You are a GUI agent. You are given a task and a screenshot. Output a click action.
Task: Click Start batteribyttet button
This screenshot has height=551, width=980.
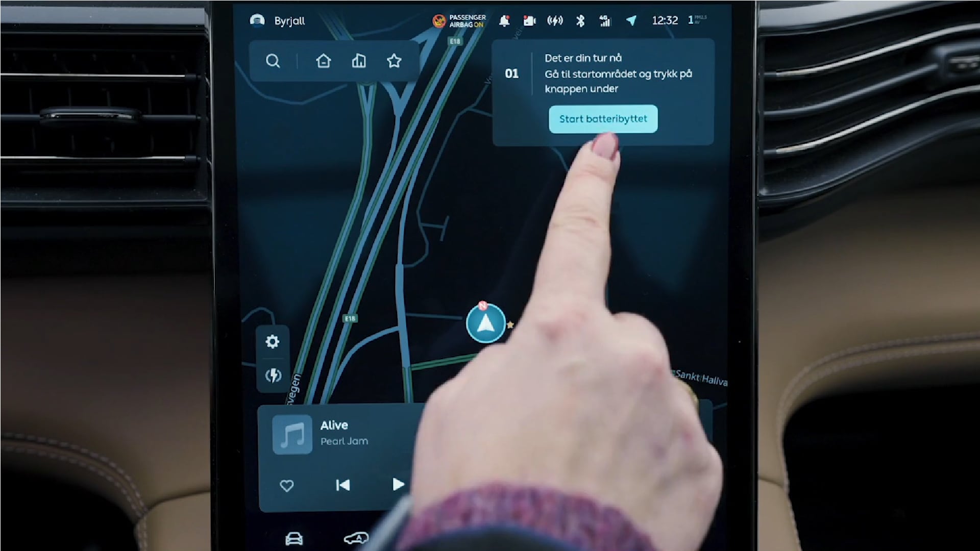(x=602, y=118)
